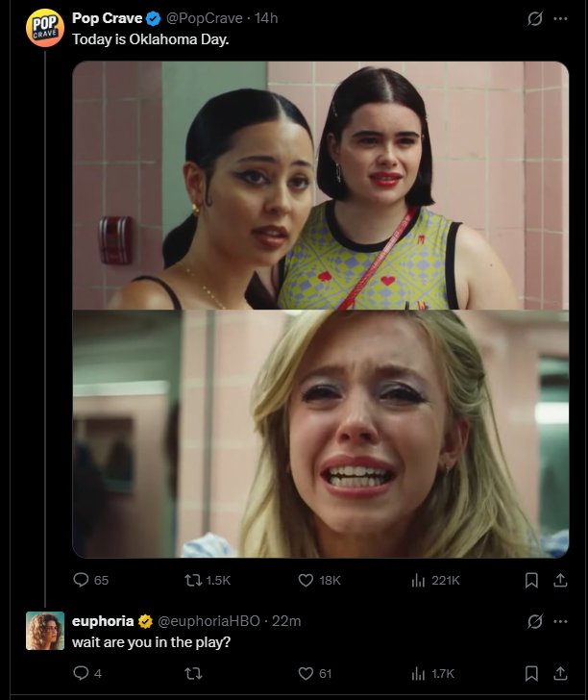View analytics showing 221K views
Screen dimensions: 588x700
point(435,580)
